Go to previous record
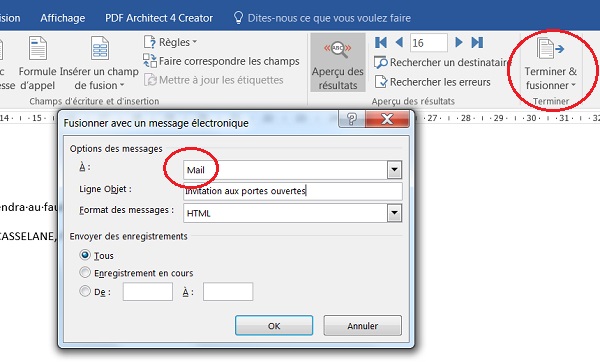 [399, 42]
